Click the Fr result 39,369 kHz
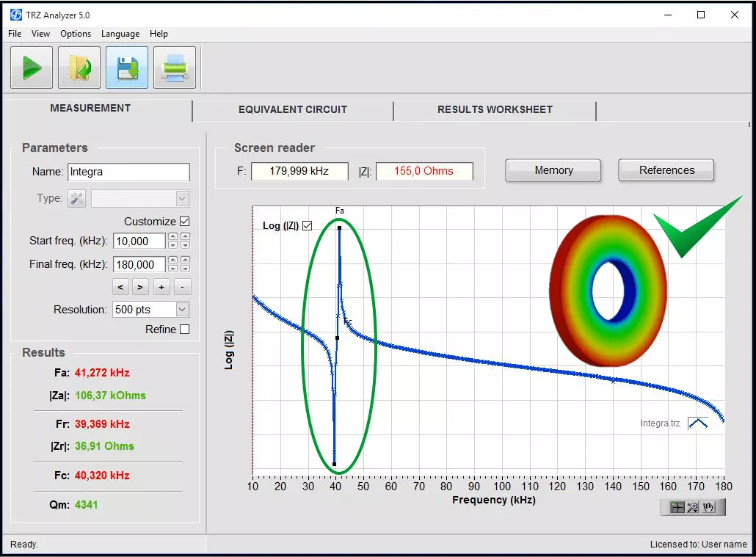 tap(102, 424)
